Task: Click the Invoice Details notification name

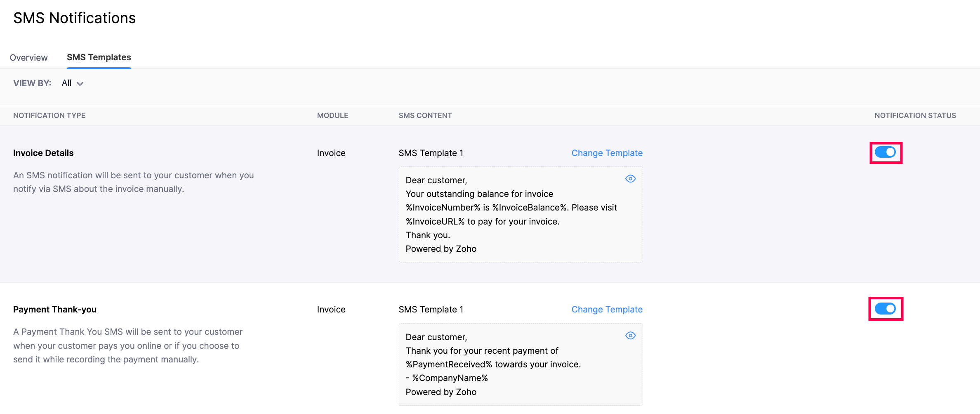Action: click(x=43, y=153)
